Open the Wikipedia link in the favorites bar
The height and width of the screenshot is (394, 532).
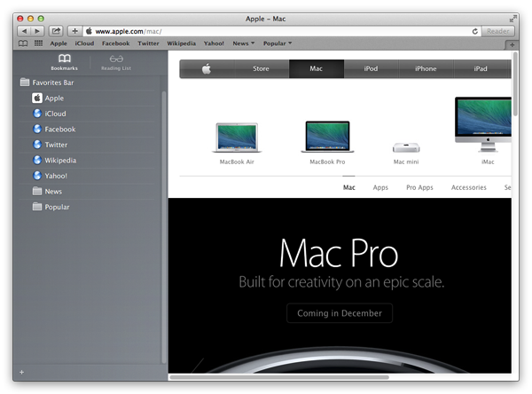[x=181, y=43]
